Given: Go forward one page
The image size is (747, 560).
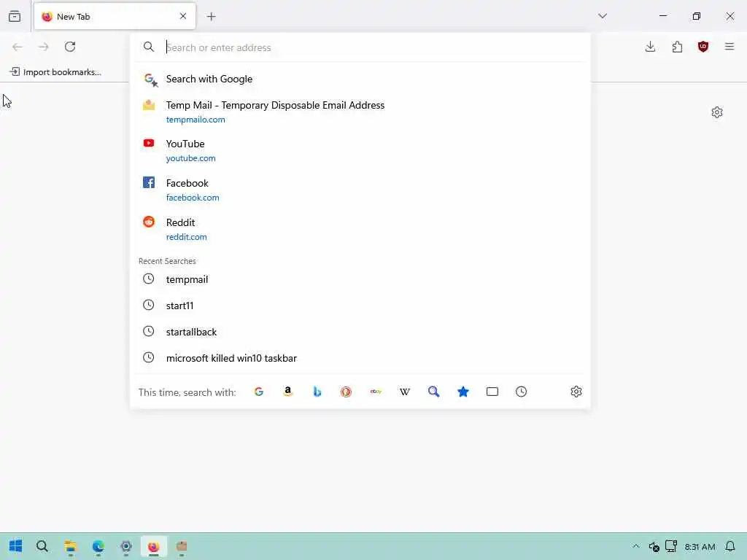Looking at the screenshot, I should click(43, 47).
